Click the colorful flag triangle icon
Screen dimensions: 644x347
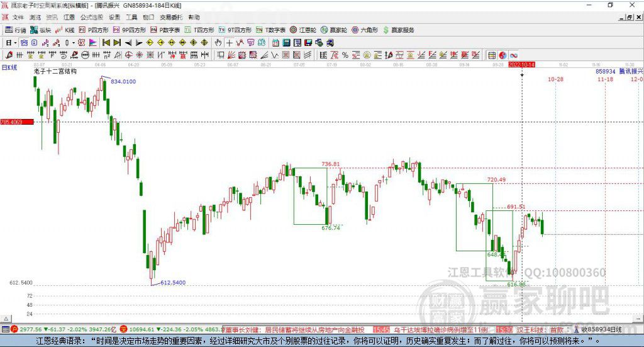click(93, 43)
